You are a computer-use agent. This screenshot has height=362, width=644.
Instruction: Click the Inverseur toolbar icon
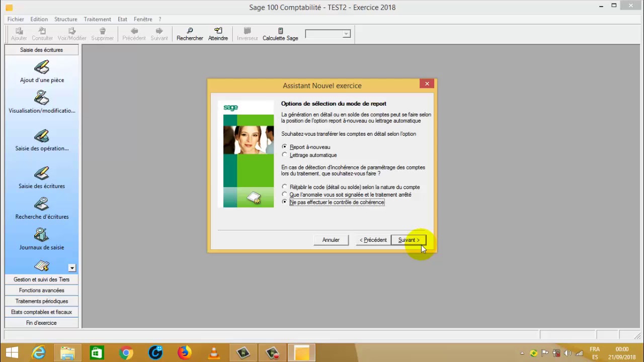pyautogui.click(x=248, y=34)
